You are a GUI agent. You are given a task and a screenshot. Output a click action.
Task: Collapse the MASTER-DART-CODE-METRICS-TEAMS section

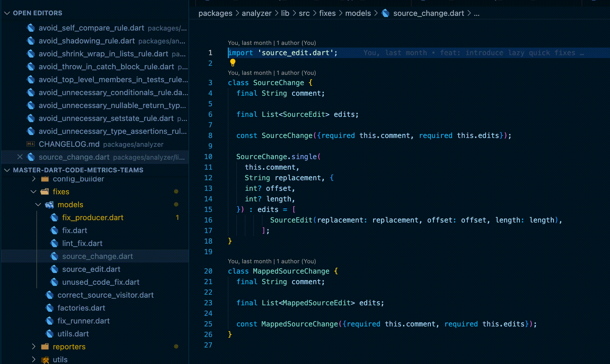point(7,170)
